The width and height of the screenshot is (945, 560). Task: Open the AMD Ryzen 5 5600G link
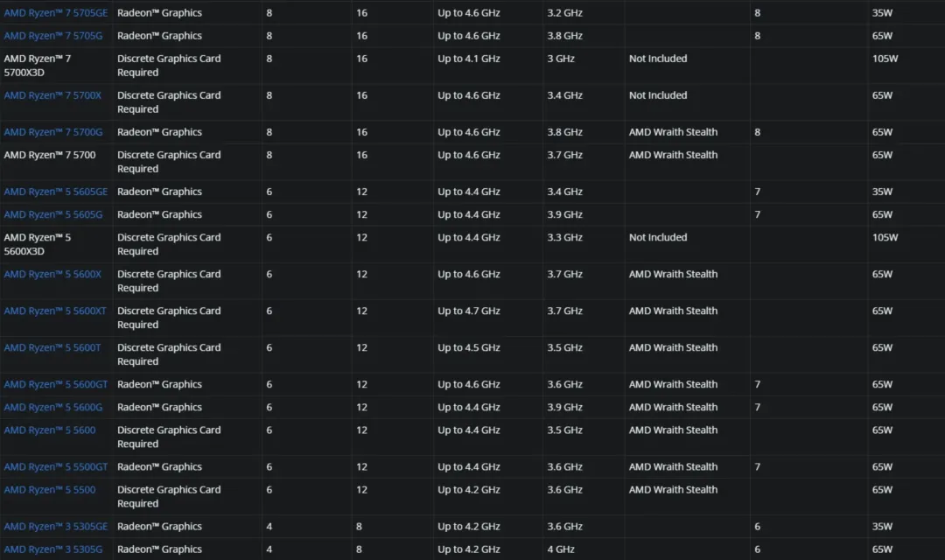pos(52,407)
